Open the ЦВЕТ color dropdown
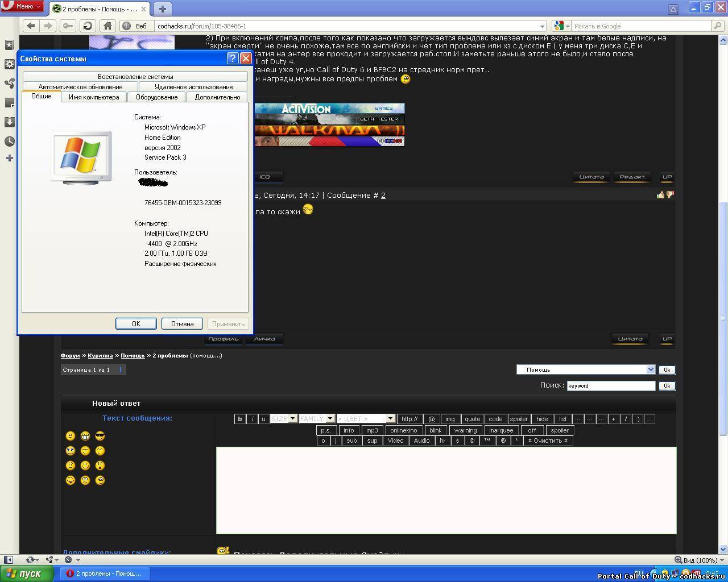 point(366,419)
